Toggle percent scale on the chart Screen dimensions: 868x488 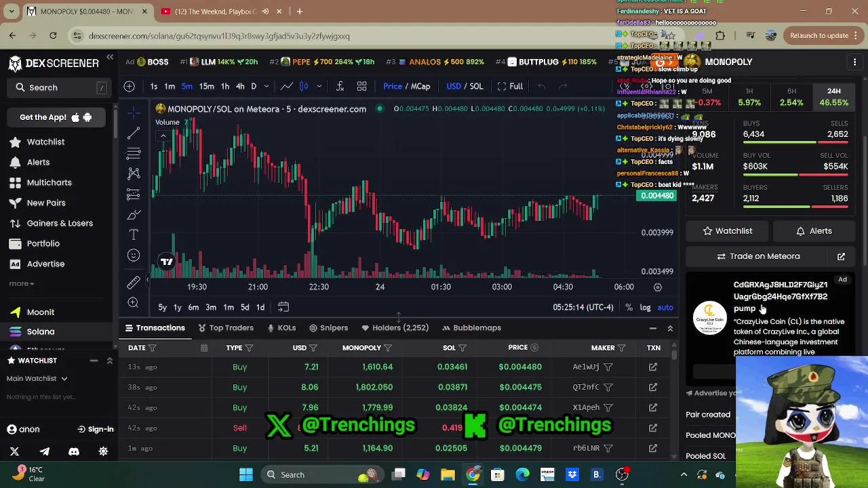[x=629, y=307]
